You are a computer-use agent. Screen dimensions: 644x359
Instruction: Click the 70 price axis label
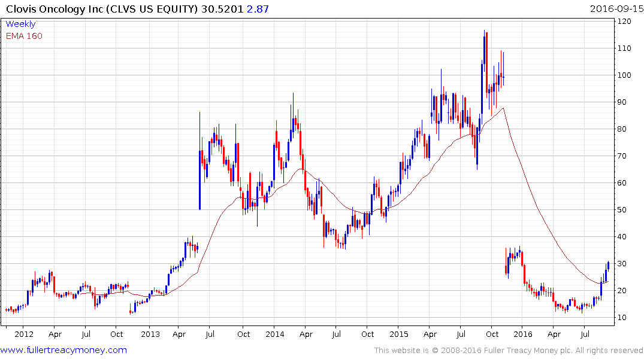tap(622, 156)
